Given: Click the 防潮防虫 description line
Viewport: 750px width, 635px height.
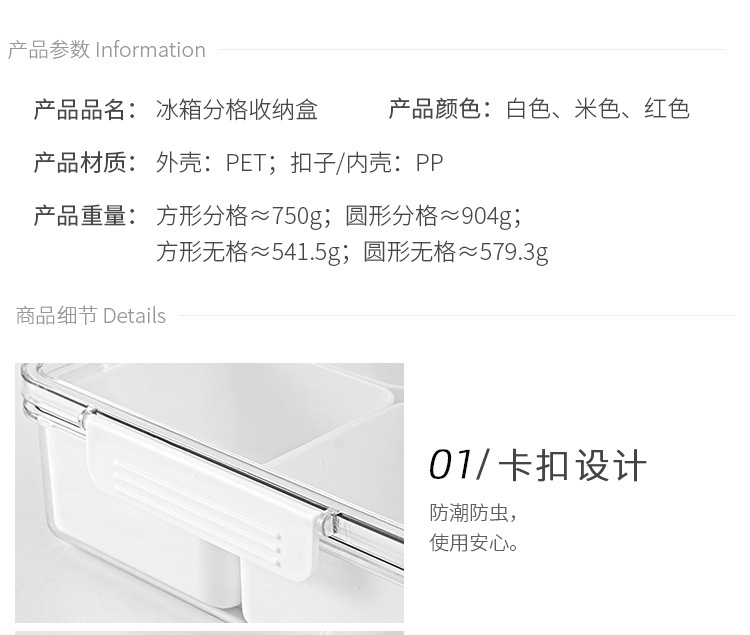Looking at the screenshot, I should (473, 513).
